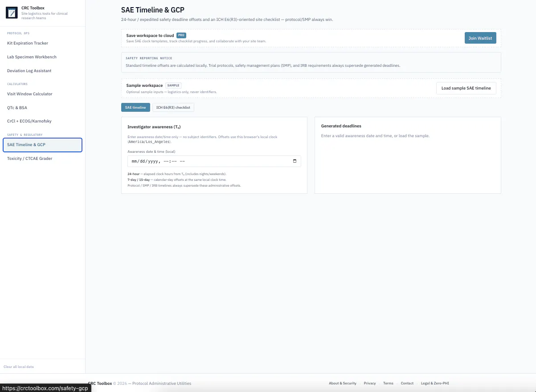Click the PROTOCOL OPS section label
The width and height of the screenshot is (536, 392).
[x=18, y=33]
